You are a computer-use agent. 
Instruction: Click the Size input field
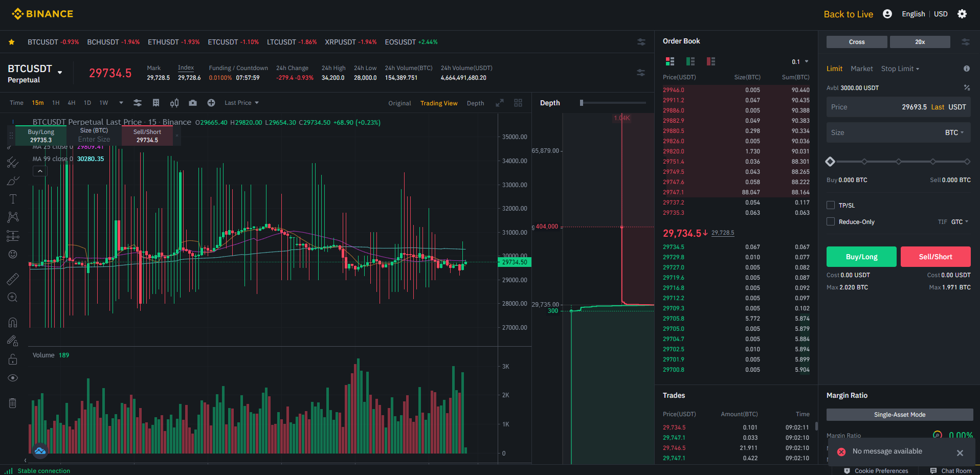pos(899,132)
